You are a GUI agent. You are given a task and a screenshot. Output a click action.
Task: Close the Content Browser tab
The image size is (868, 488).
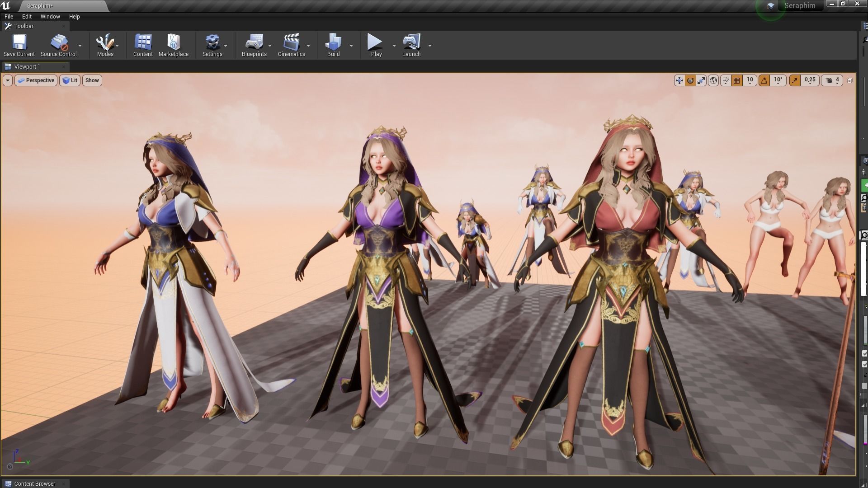tap(64, 483)
